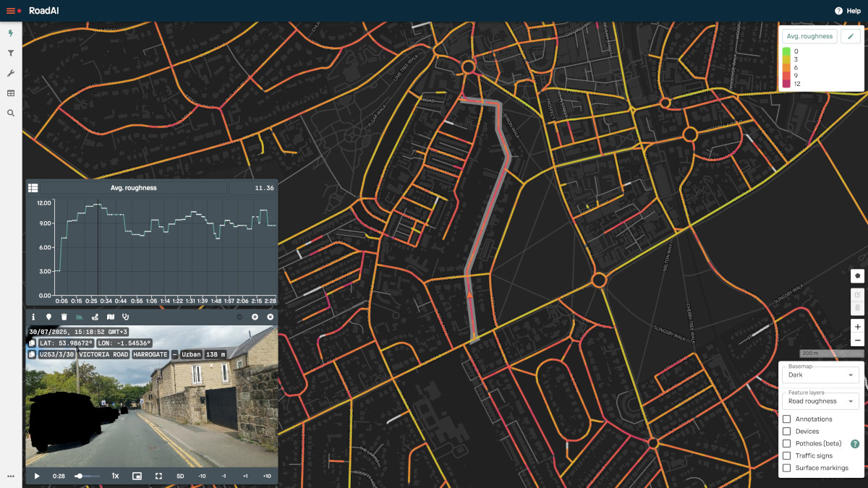Click the video playback progress slider
Viewport: 868px width, 488px height.
click(x=88, y=476)
